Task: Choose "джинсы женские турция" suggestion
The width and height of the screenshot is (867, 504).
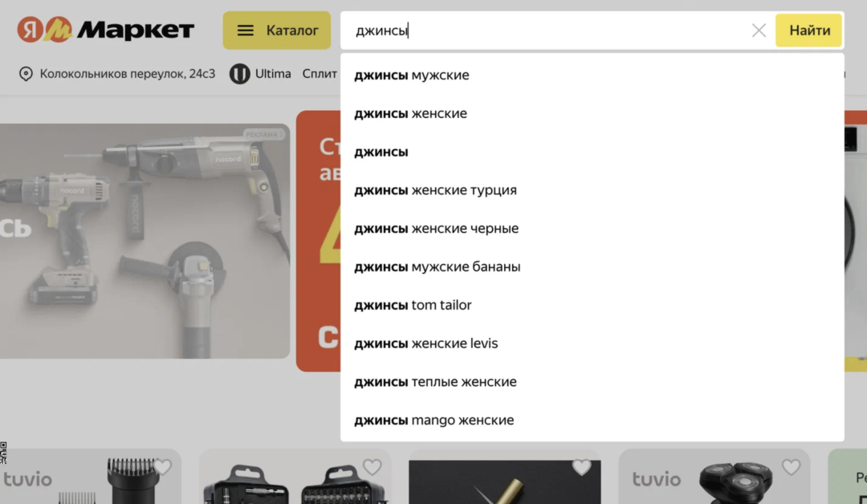Action: point(435,190)
